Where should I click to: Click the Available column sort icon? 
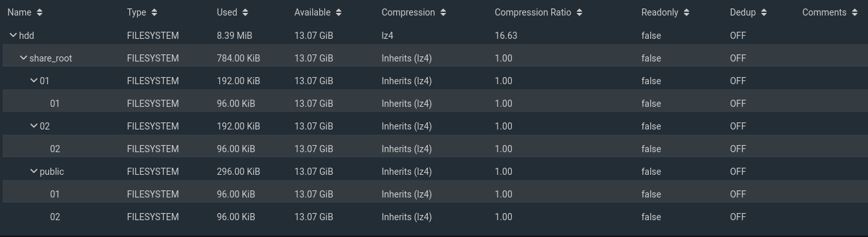339,12
